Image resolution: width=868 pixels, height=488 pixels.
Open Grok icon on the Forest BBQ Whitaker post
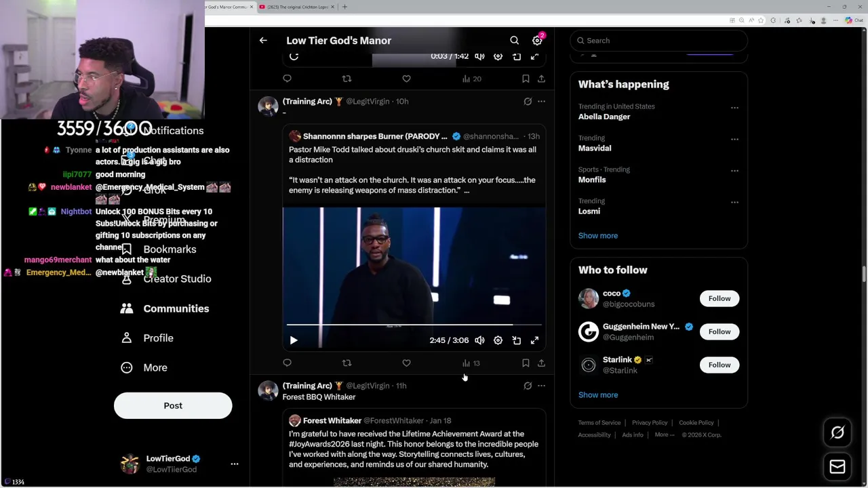coord(528,386)
